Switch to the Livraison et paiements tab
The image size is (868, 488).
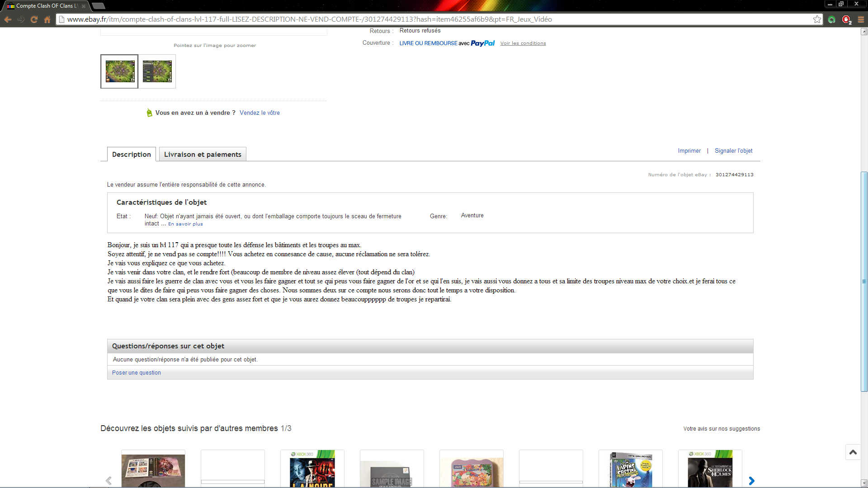coord(203,154)
